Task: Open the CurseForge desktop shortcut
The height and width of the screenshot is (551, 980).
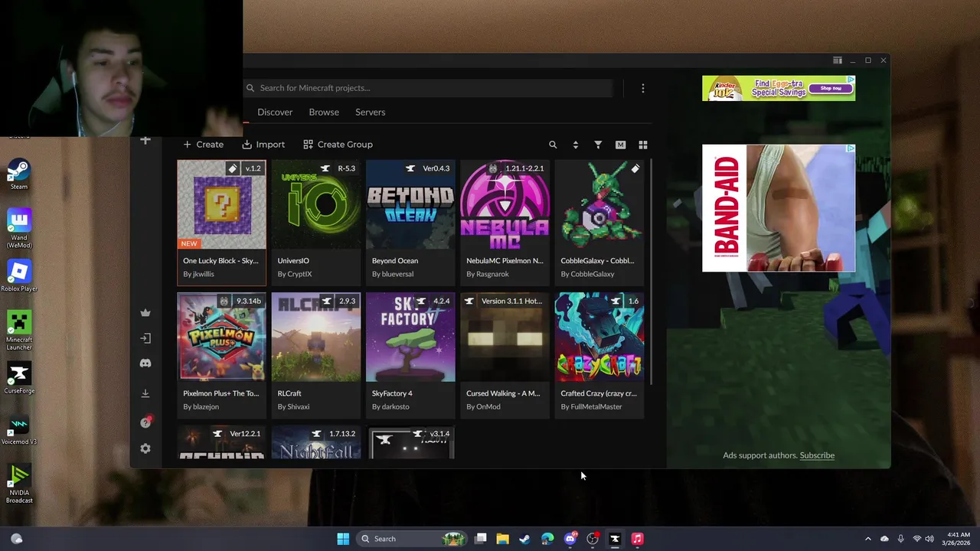Action: pyautogui.click(x=19, y=378)
